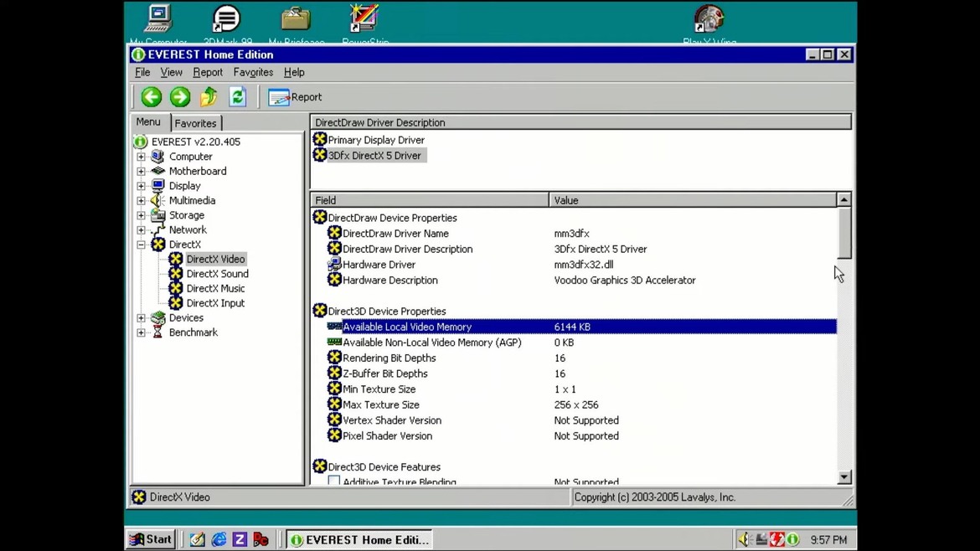Screen dimensions: 980x551
Task: Open the View menu
Action: [171, 73]
